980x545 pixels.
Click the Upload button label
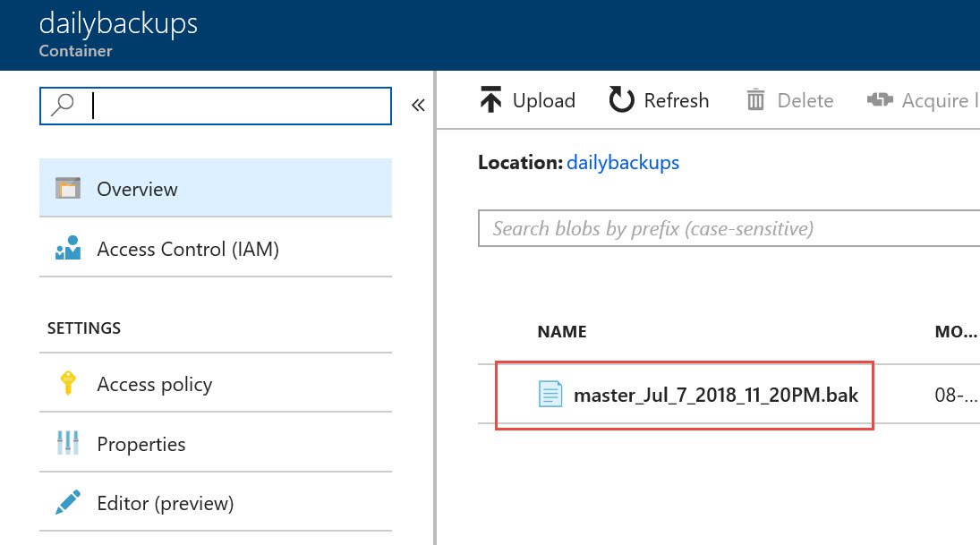pos(544,100)
